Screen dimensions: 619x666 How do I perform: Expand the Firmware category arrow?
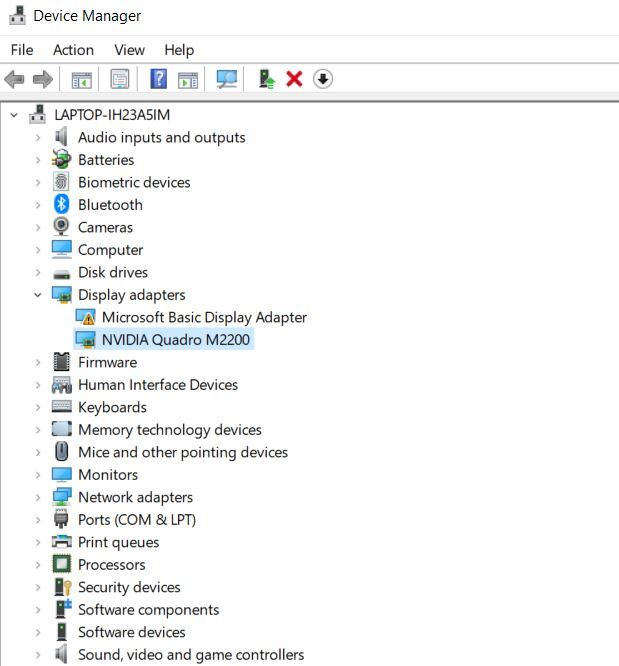[38, 362]
